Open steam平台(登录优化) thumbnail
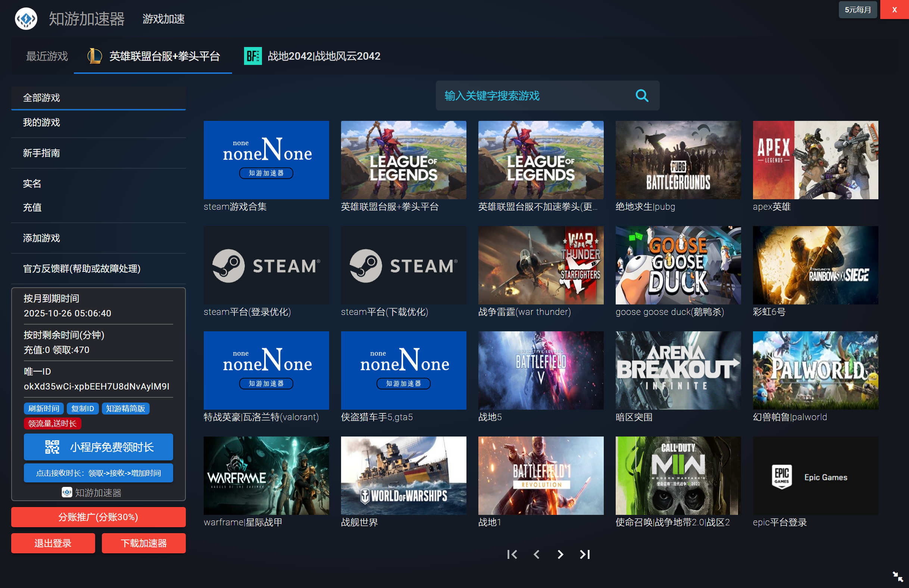 [266, 265]
